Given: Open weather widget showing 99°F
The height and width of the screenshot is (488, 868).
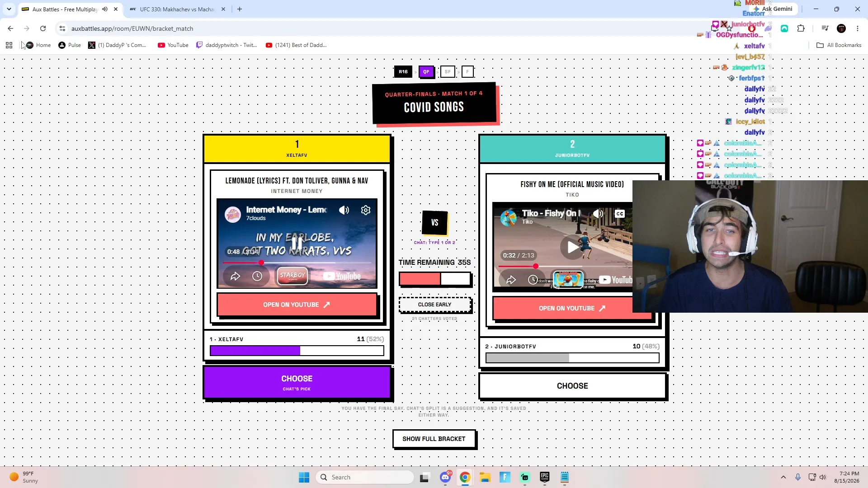Looking at the screenshot, I should pos(25,477).
